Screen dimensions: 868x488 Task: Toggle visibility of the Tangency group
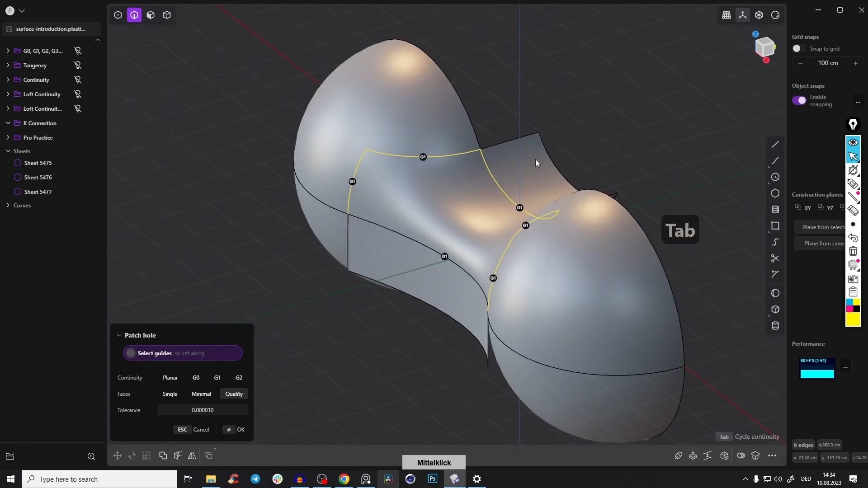point(78,65)
